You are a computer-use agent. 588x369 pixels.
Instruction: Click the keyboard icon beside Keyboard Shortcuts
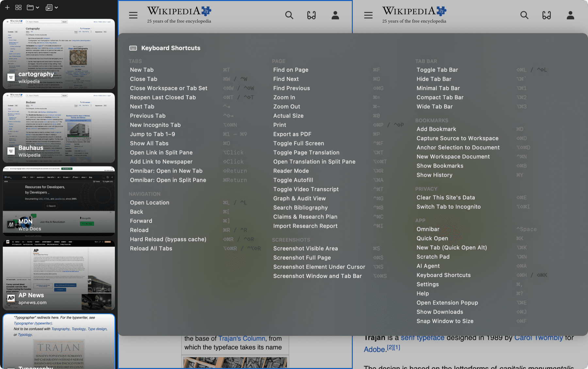point(133,48)
